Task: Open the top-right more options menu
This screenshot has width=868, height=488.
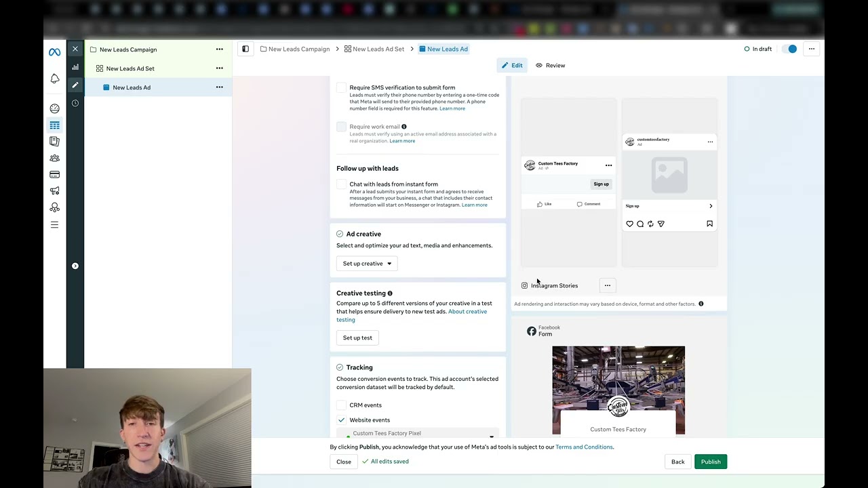Action: [x=811, y=49]
